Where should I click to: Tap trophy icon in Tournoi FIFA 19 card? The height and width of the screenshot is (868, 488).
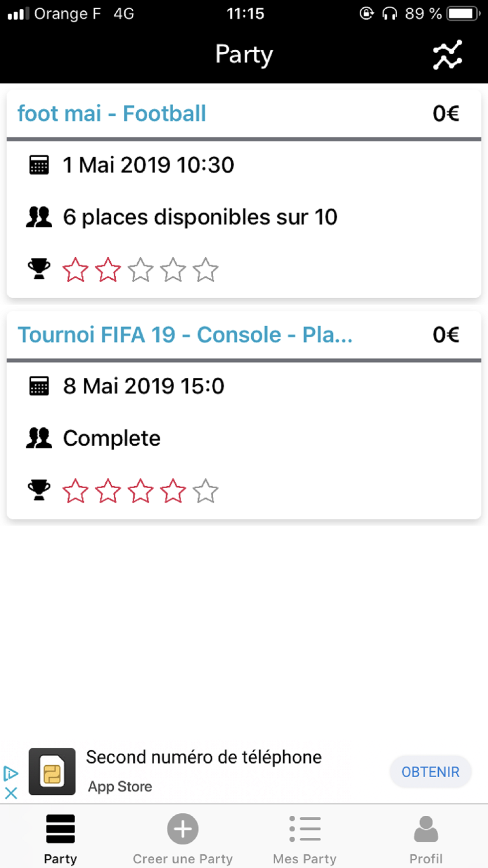click(x=39, y=490)
